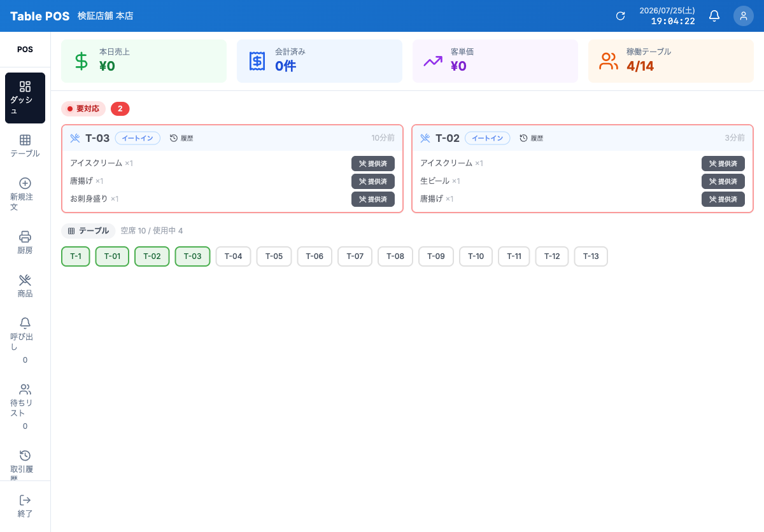Click the 要対応 status badge

83,109
